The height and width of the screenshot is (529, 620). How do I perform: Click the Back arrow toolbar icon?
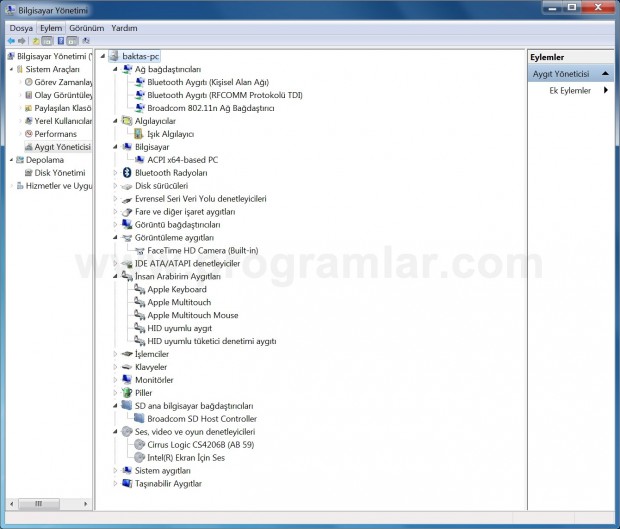click(x=11, y=41)
